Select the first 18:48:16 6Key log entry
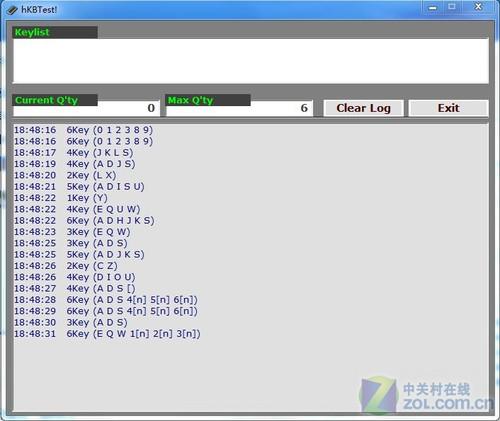Image resolution: width=500 pixels, height=421 pixels. tap(83, 130)
